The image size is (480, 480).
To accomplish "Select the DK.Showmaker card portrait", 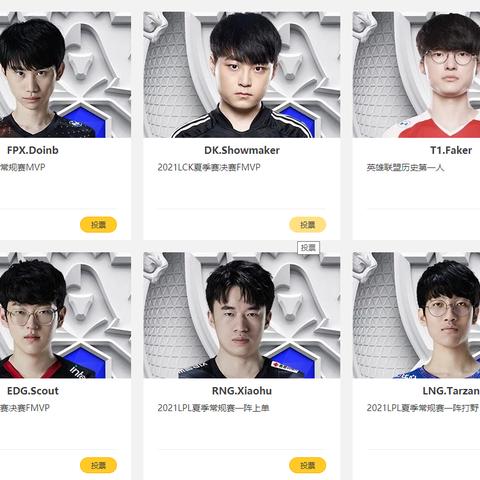I will click(242, 75).
